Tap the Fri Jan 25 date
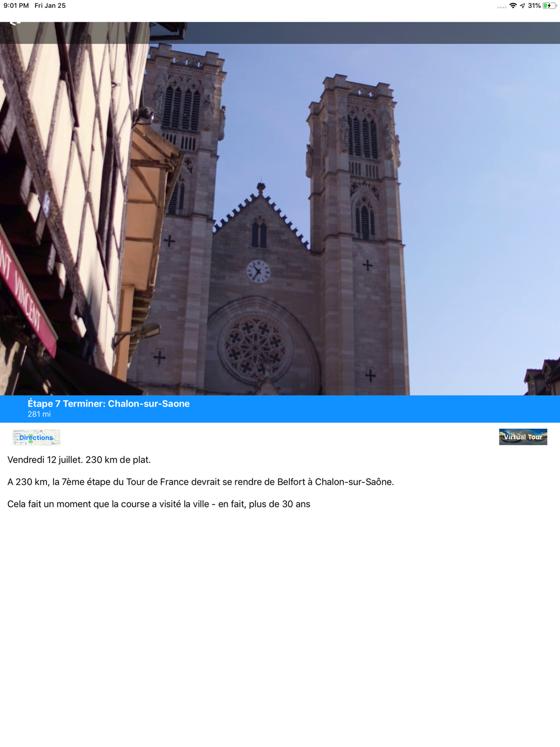The image size is (560, 747). coord(50,6)
